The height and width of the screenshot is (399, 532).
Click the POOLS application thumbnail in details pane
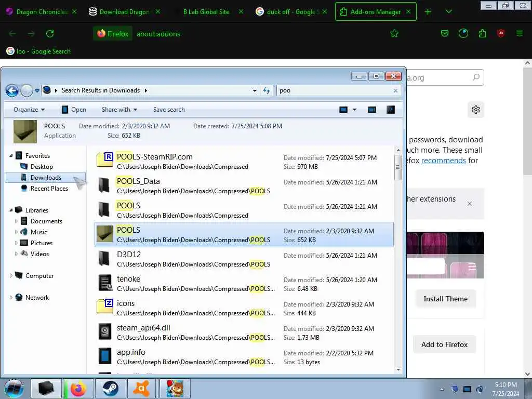(25, 131)
